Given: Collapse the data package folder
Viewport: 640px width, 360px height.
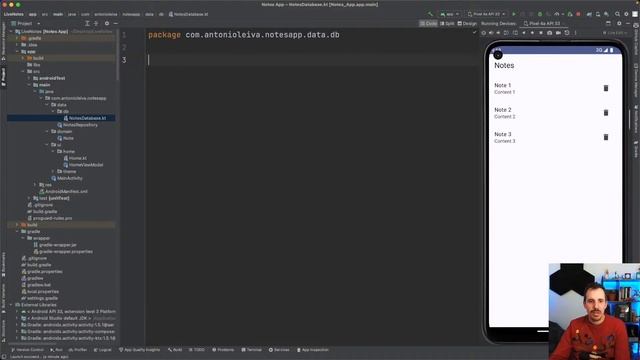Looking at the screenshot, I should [x=47, y=105].
